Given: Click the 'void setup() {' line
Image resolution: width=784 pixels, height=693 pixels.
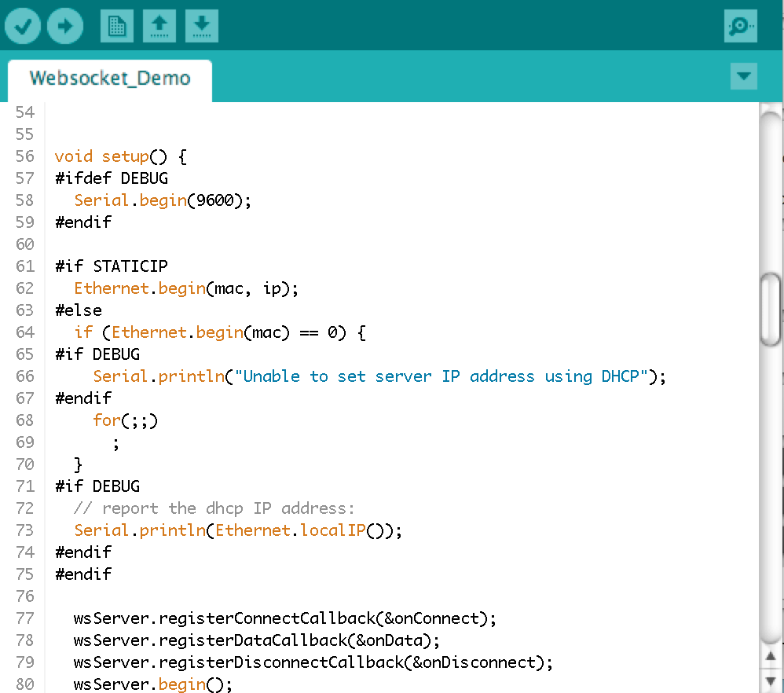Looking at the screenshot, I should click(120, 156).
